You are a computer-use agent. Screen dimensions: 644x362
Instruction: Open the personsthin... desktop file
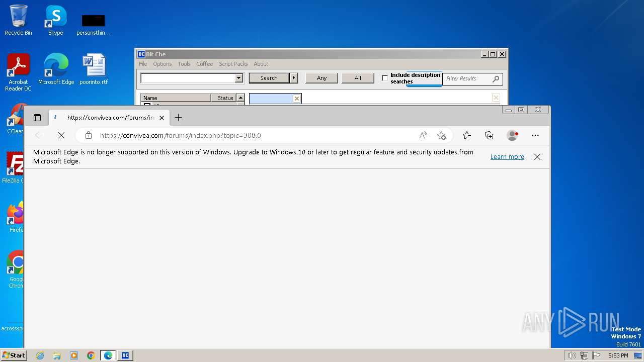[x=94, y=24]
